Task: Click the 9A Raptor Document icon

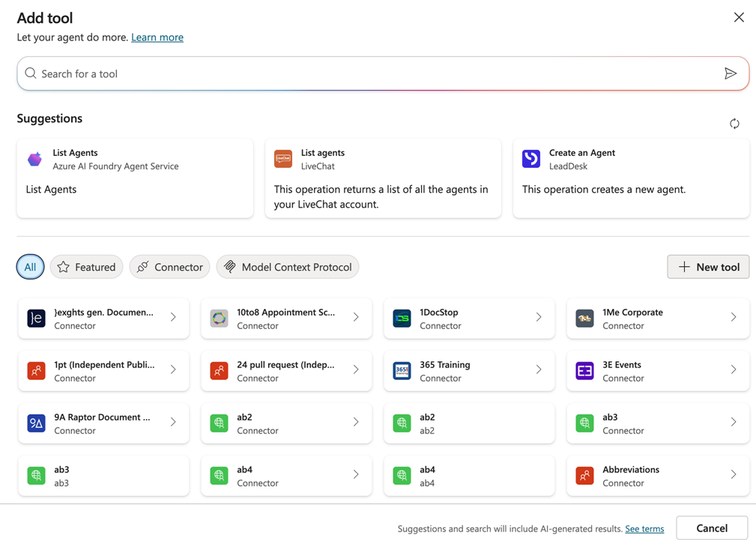Action: [36, 423]
